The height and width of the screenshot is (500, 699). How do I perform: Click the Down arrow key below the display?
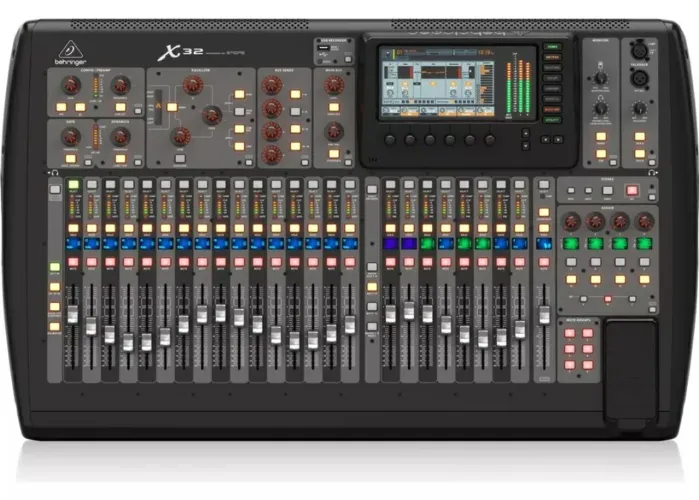(x=526, y=145)
